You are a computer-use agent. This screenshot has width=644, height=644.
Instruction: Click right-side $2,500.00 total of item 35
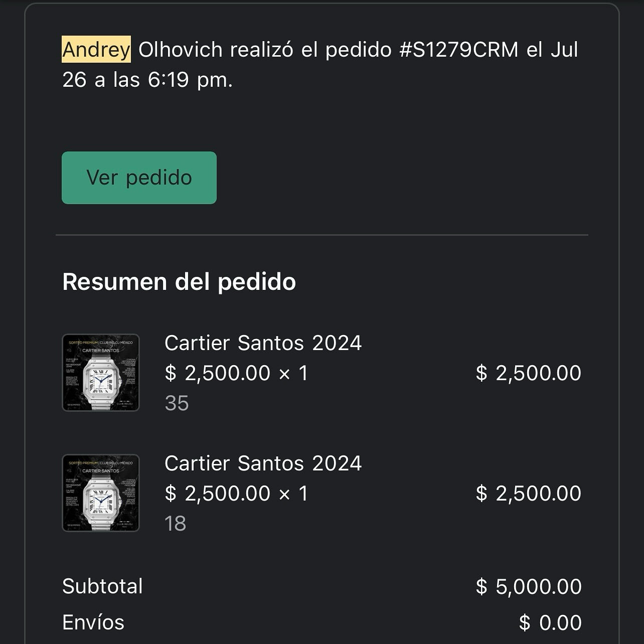(528, 373)
